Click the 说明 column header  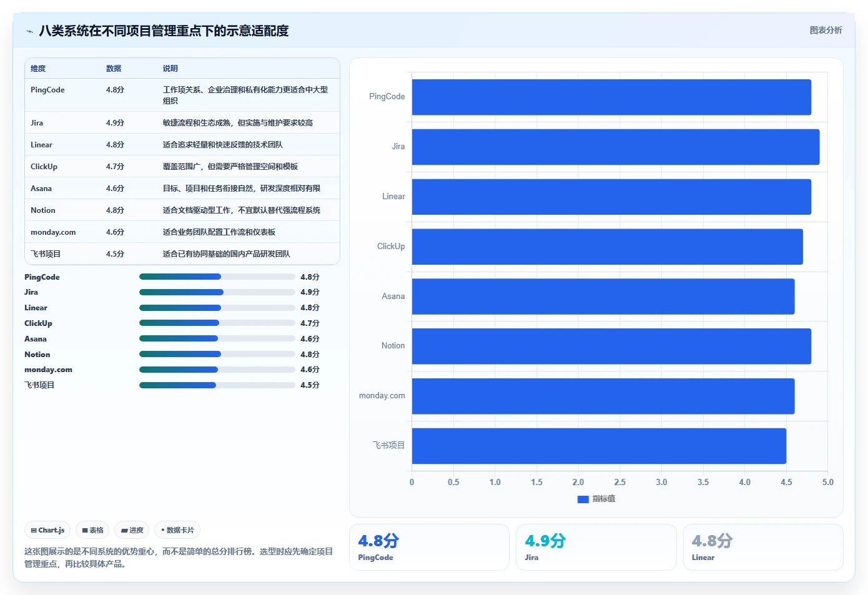point(170,69)
